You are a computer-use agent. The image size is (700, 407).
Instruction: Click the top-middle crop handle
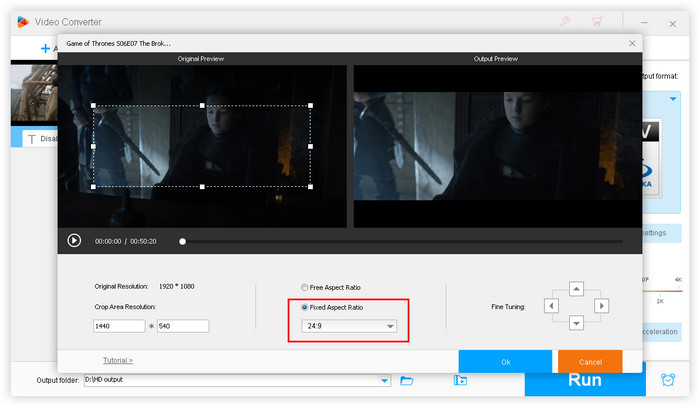click(x=202, y=106)
